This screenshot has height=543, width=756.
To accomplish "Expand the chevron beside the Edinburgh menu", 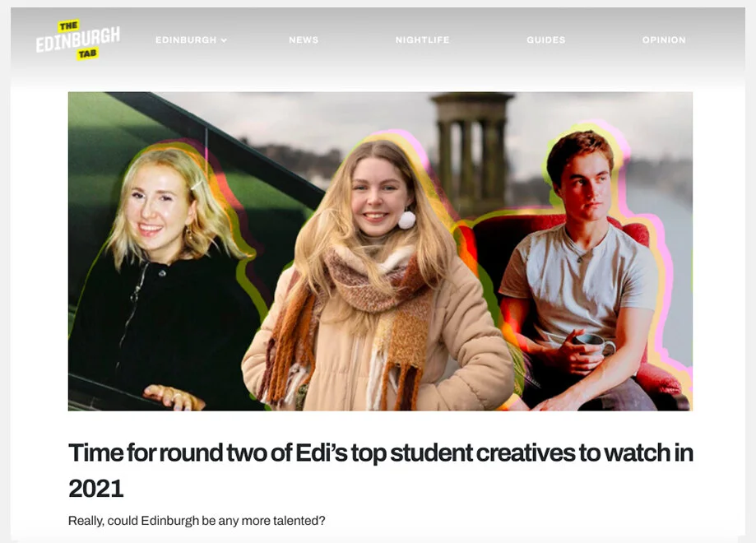I will (x=224, y=40).
